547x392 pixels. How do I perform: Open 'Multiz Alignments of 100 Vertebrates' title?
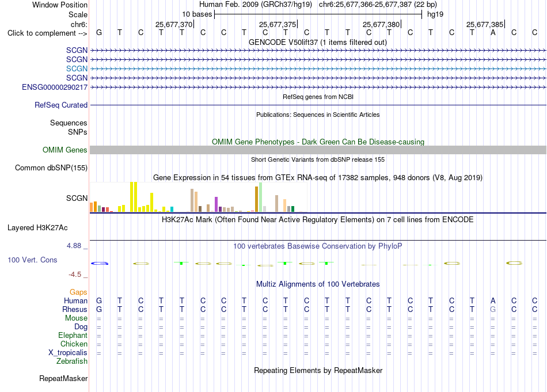[x=318, y=284]
